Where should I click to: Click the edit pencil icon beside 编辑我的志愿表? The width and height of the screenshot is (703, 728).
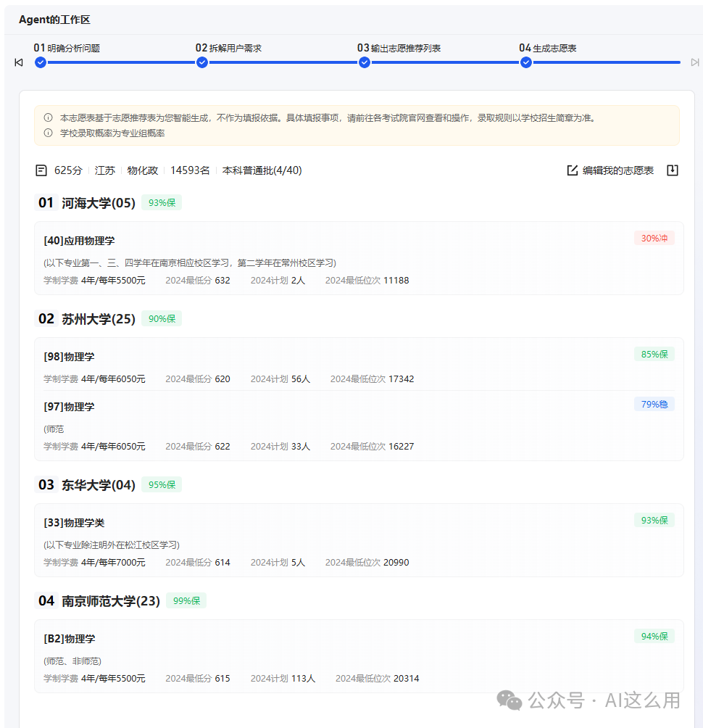572,170
